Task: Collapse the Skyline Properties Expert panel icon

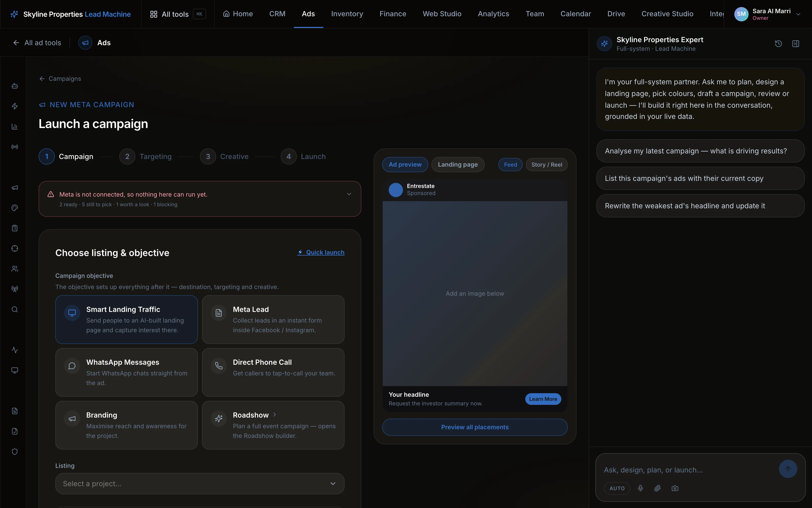Action: tap(796, 44)
